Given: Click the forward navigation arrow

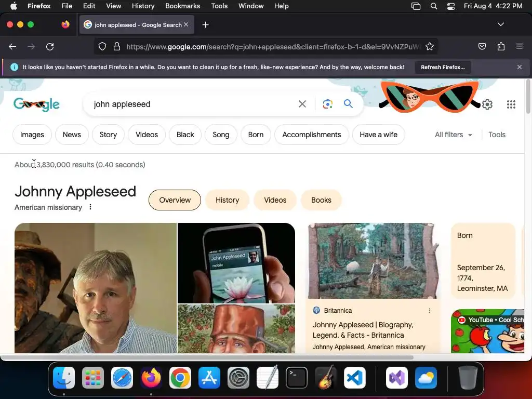Looking at the screenshot, I should (31, 46).
